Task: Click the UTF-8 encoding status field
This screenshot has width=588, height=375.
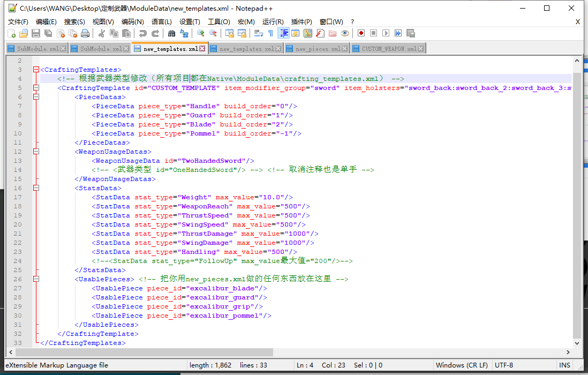Action: (504, 365)
